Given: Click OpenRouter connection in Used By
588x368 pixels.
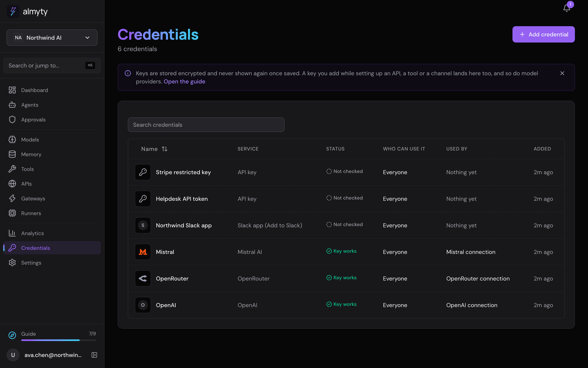Looking at the screenshot, I should coord(478,278).
